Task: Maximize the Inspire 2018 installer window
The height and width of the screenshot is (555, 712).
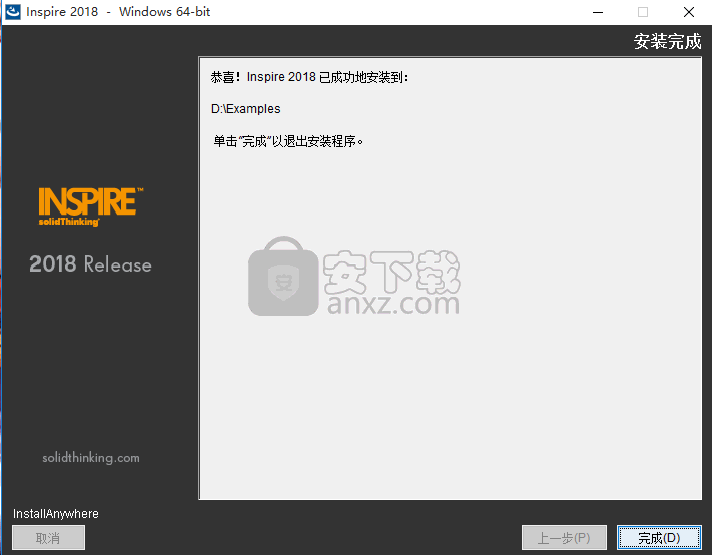Action: click(x=643, y=12)
